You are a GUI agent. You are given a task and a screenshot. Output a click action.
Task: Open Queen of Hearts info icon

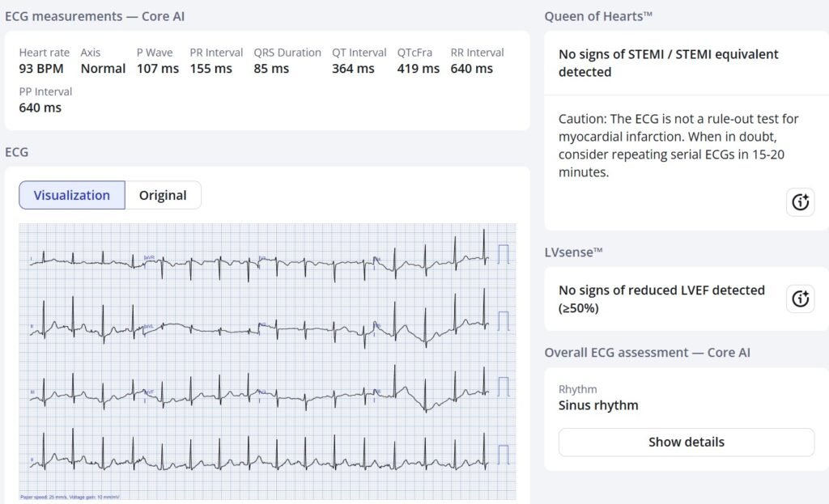[800, 202]
